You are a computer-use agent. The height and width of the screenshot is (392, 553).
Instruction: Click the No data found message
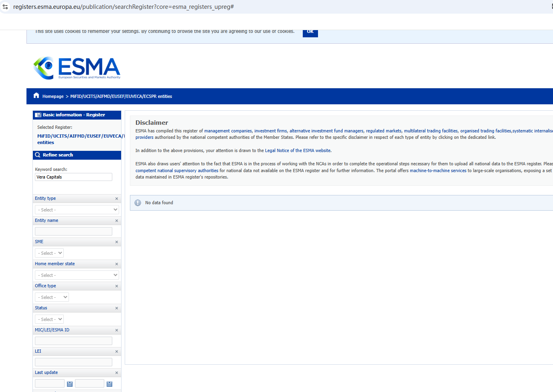tap(159, 203)
